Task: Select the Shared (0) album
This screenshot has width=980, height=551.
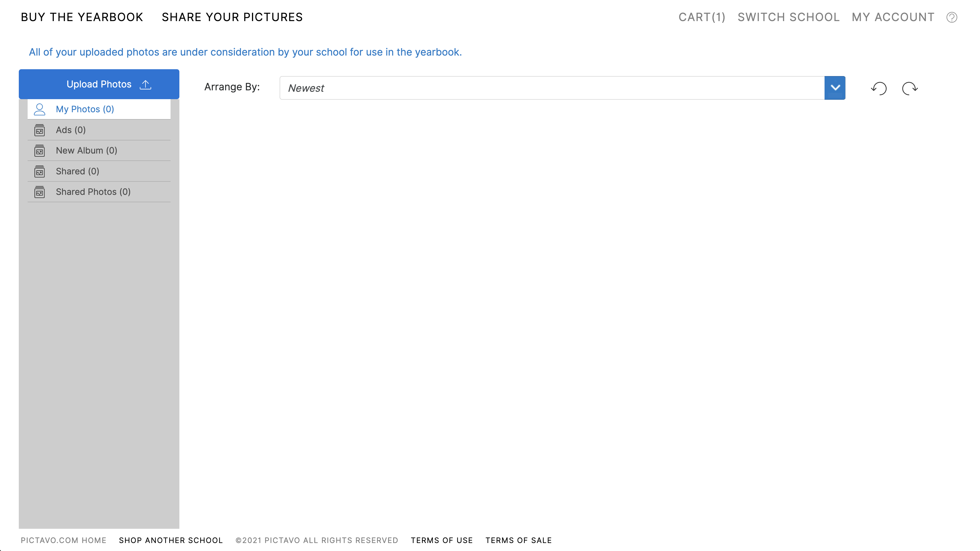Action: click(99, 171)
